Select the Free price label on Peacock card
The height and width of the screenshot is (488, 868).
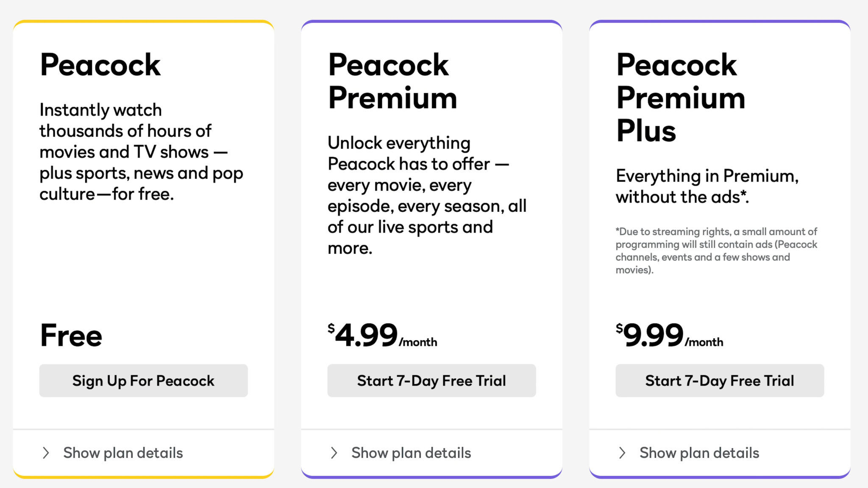pos(70,335)
